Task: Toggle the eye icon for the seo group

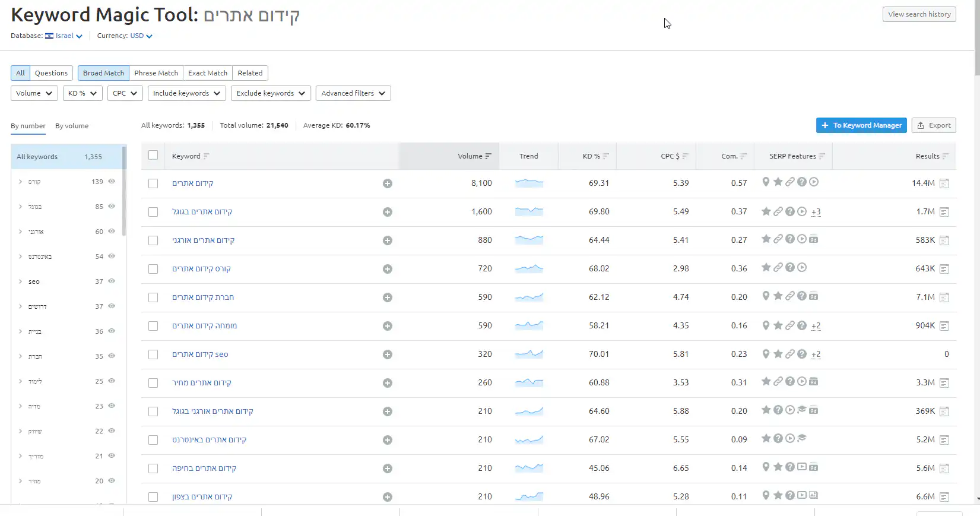Action: [x=112, y=281]
